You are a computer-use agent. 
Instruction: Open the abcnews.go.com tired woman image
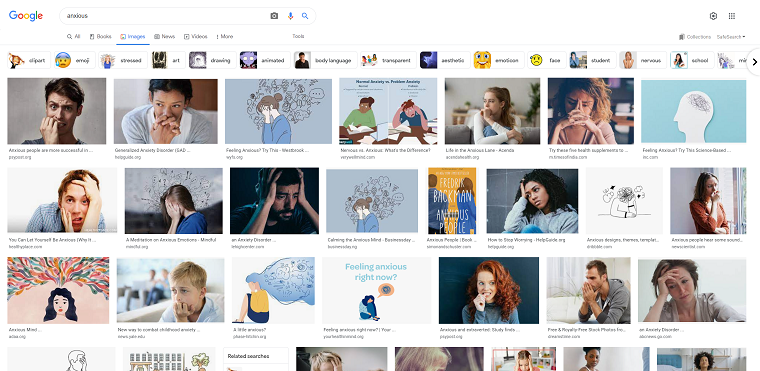[692, 290]
